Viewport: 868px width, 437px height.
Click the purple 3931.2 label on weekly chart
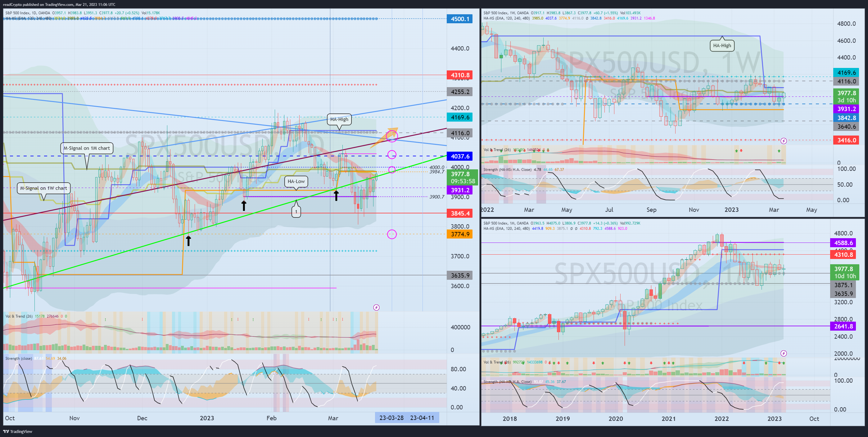(847, 109)
